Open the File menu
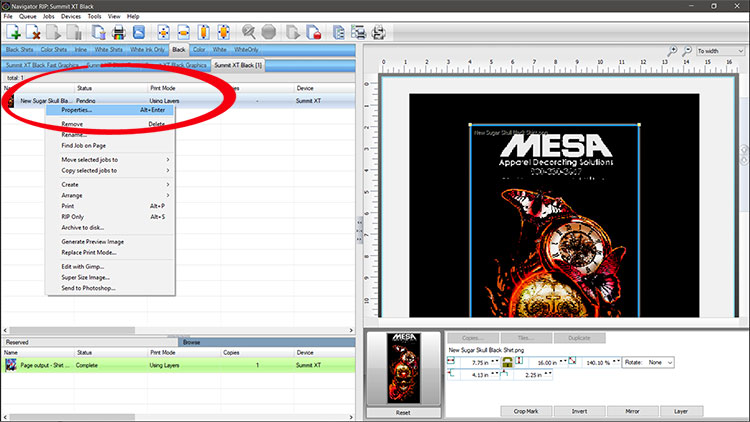750x422 pixels. [x=8, y=16]
